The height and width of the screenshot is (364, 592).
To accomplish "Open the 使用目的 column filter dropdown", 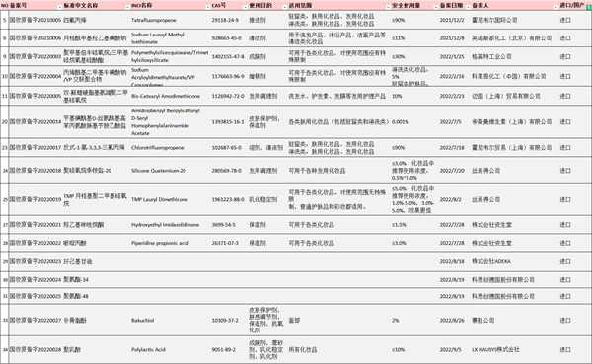I will pos(285,7).
